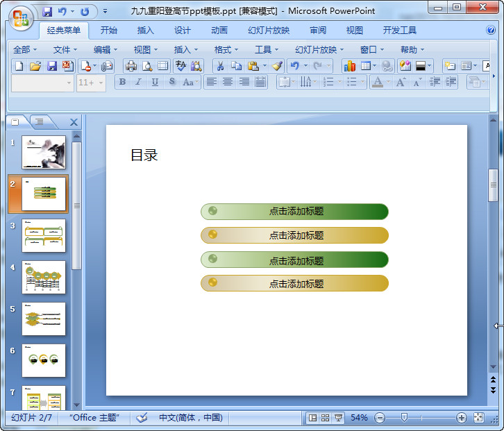Open Change Case Aa dropdown
Image resolution: width=504 pixels, height=431 pixels.
pos(190,83)
